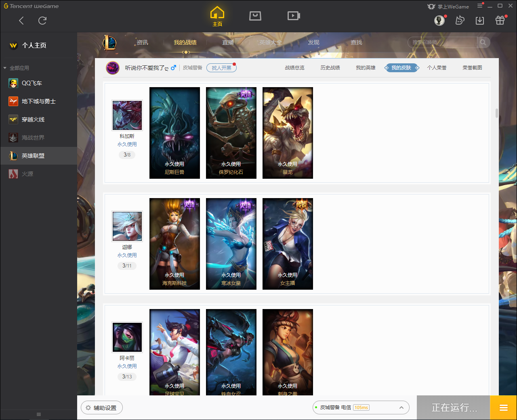Select 火源 in the game list
Viewport: 517px width, 420px height.
click(x=38, y=174)
